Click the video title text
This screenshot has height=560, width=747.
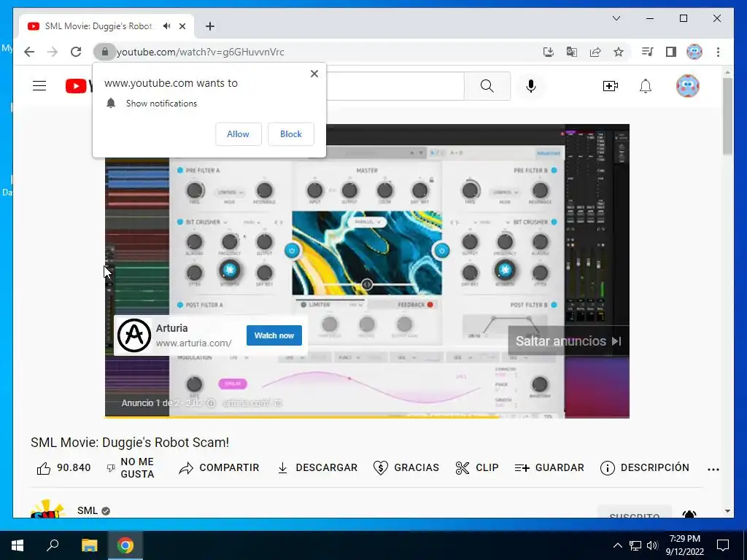(x=130, y=443)
